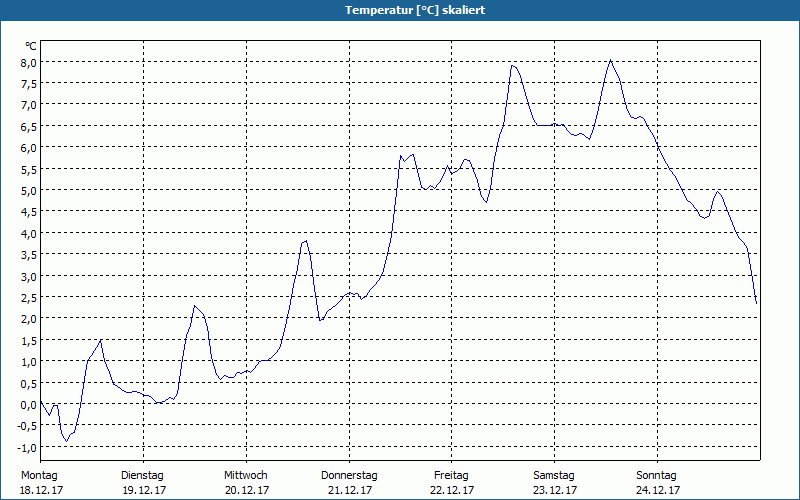Select the '4,0' y-axis value
800x500 pixels.
coord(28,234)
